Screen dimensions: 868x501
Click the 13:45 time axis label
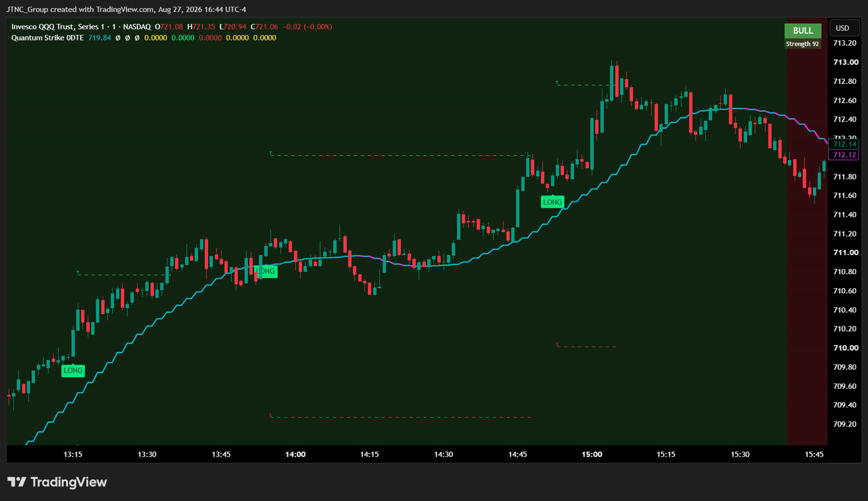(221, 454)
